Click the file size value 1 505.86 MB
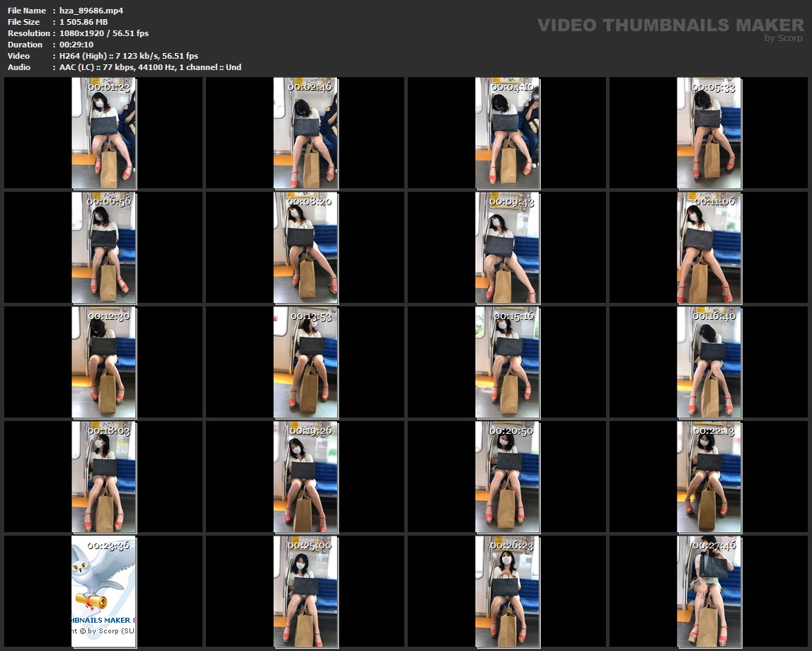This screenshot has height=651, width=812. [x=84, y=22]
